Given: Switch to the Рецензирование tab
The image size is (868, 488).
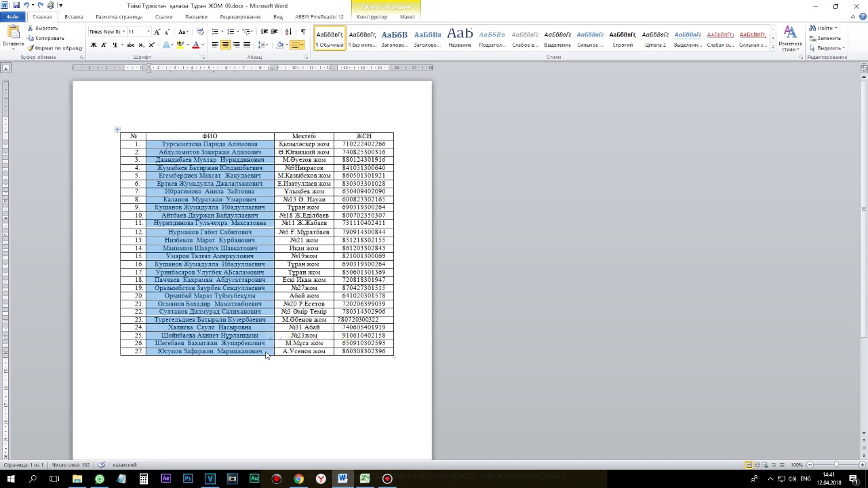Looking at the screenshot, I should (x=240, y=17).
